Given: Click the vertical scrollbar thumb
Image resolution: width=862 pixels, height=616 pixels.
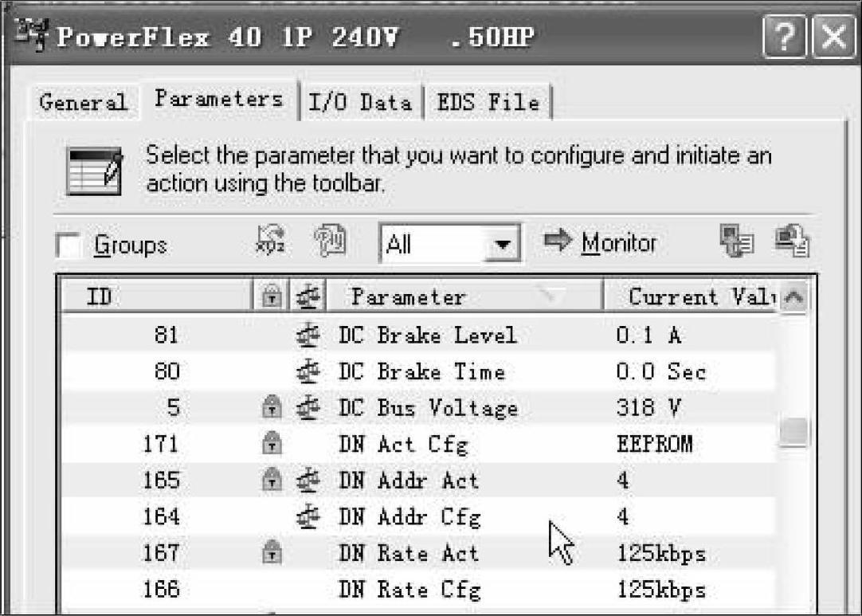Looking at the screenshot, I should [x=793, y=432].
